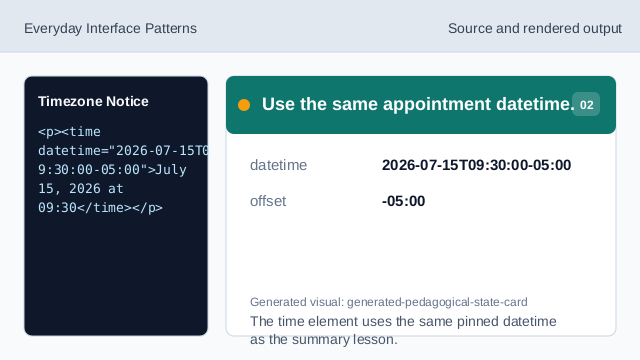Click the 'datetime' field label

tap(278, 165)
